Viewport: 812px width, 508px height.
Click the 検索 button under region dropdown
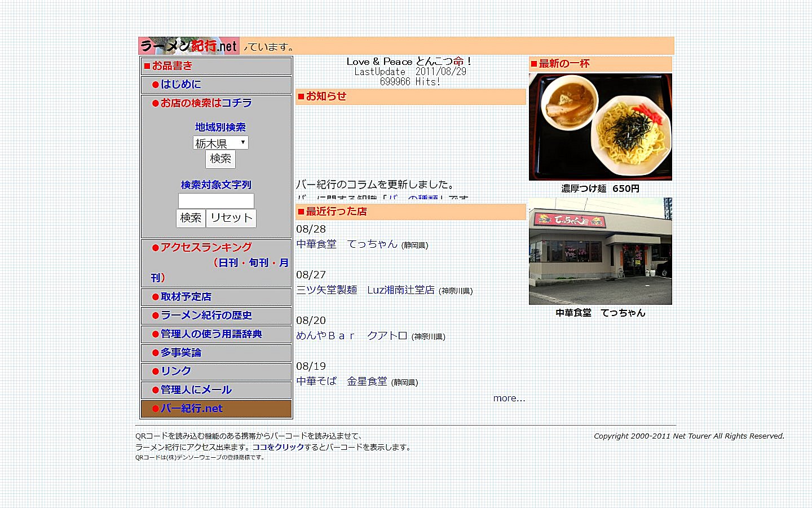point(220,159)
